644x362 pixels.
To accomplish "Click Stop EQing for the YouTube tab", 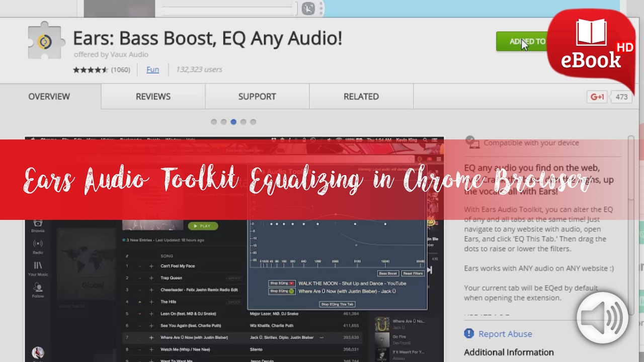I will 282,284.
